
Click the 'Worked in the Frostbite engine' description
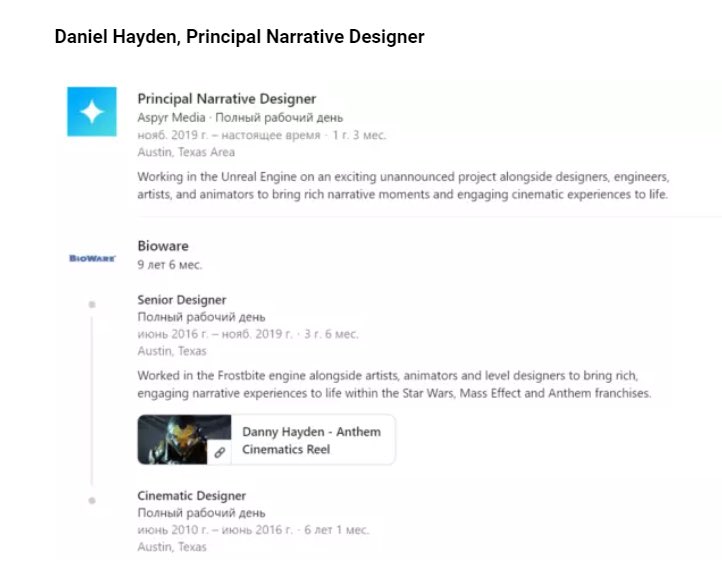(x=394, y=385)
